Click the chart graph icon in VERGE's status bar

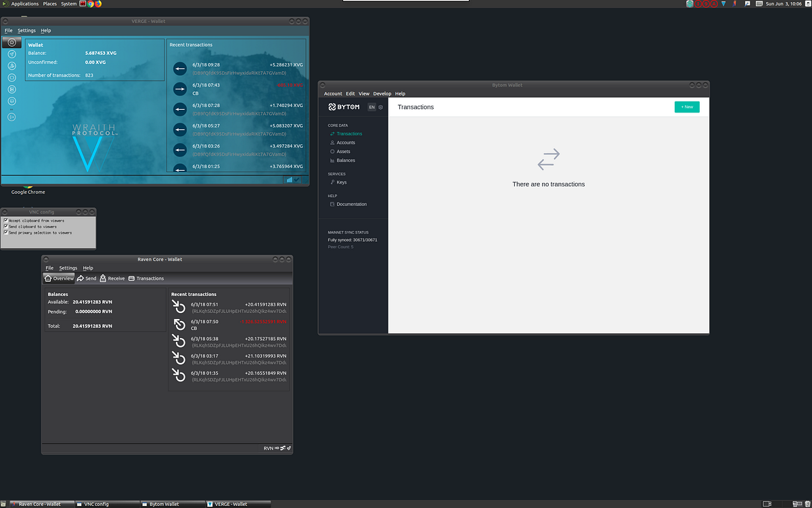coord(289,179)
